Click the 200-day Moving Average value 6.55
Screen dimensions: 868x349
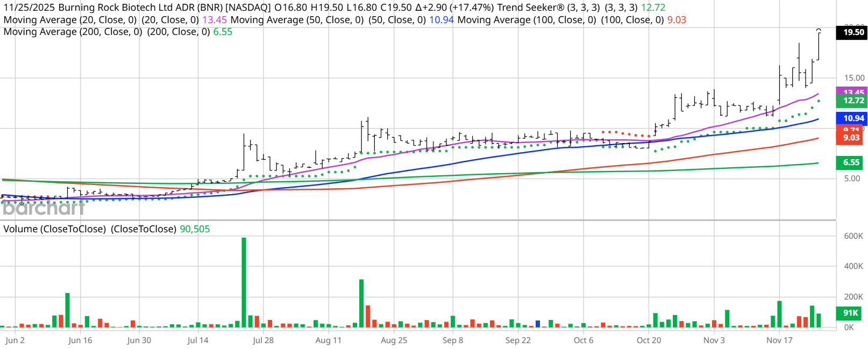[x=223, y=32]
